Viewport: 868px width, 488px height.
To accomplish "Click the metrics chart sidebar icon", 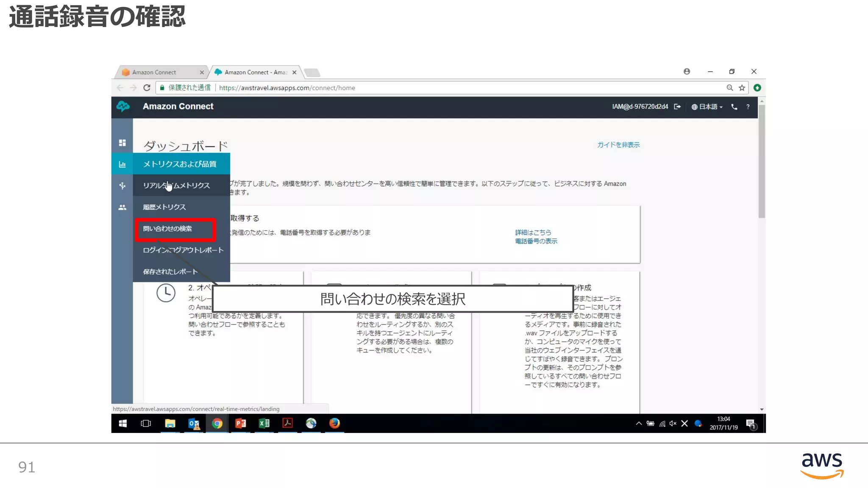I will 122,164.
